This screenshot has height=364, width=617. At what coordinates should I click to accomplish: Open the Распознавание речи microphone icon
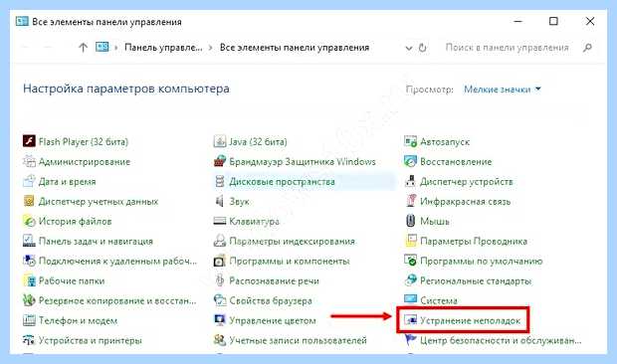(220, 280)
